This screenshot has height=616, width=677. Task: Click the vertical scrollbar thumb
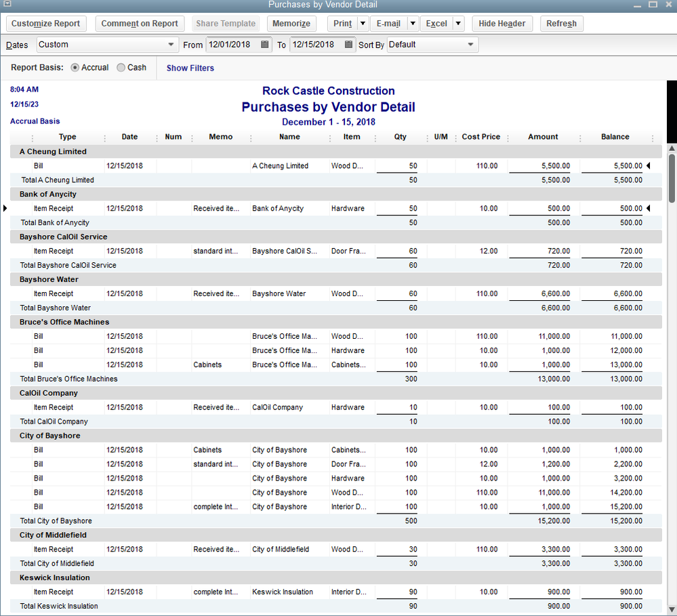[672, 178]
